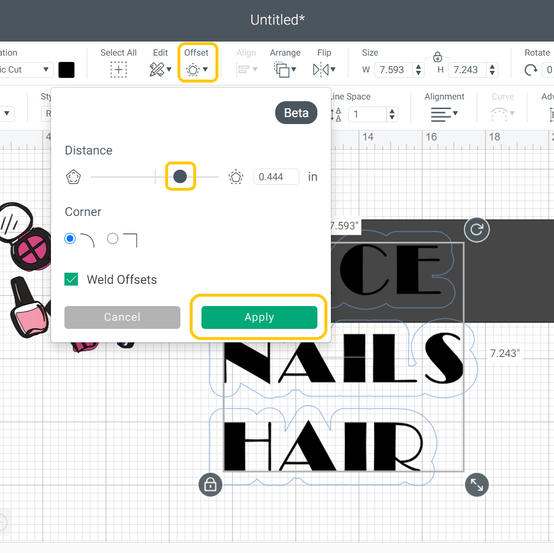Select the rounded corner option
Image resolution: width=554 pixels, height=553 pixels.
pos(70,239)
